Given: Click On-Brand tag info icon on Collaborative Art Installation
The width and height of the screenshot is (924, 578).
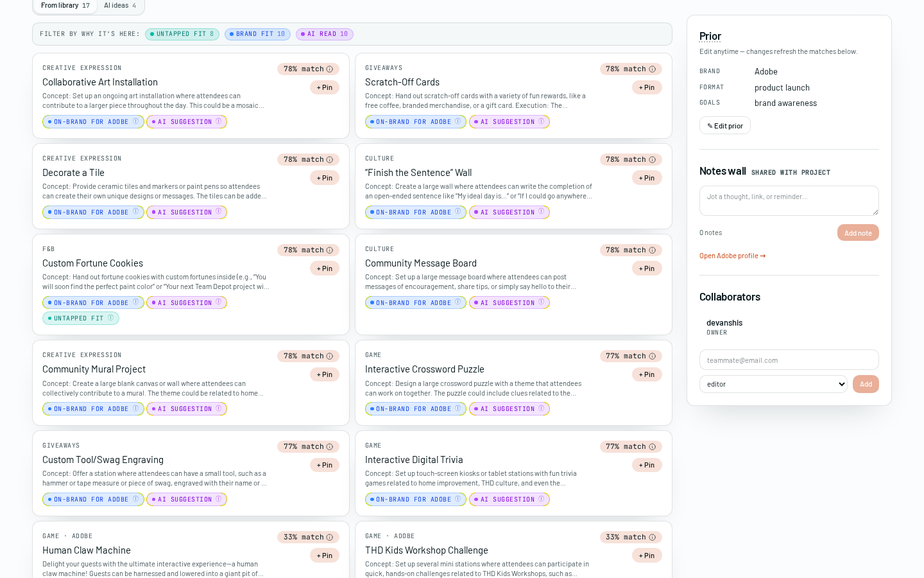Looking at the screenshot, I should click(135, 121).
